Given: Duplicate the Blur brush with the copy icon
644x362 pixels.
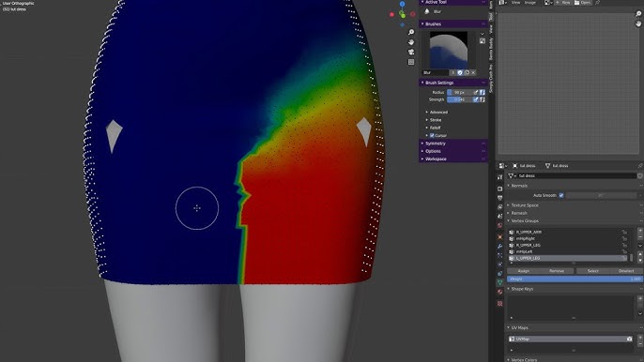Looking at the screenshot, I should coord(467,72).
